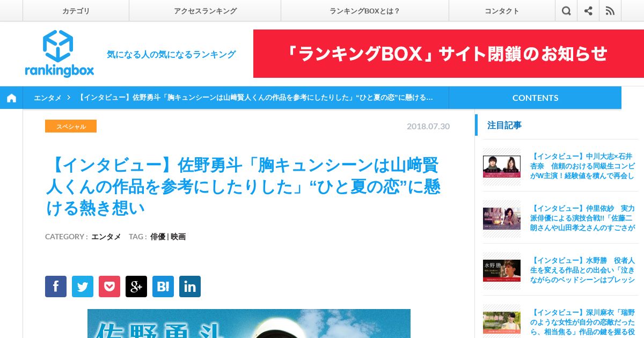Go to home via house icon
The image size is (644, 338).
click(11, 98)
